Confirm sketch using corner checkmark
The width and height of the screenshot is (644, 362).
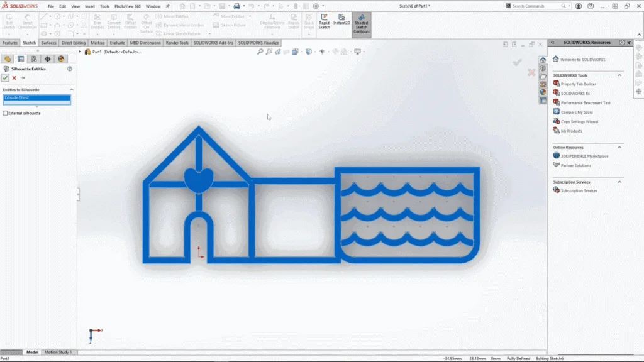pos(517,62)
